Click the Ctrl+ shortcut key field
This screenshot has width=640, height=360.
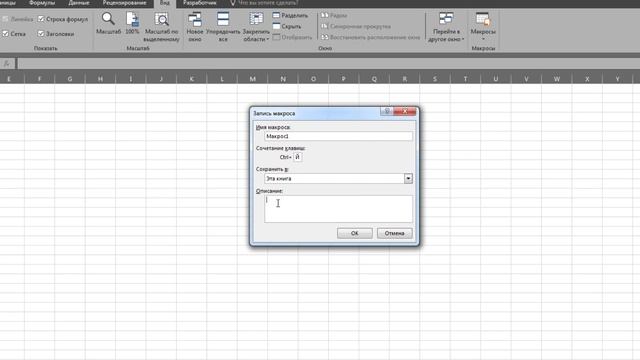(298, 157)
